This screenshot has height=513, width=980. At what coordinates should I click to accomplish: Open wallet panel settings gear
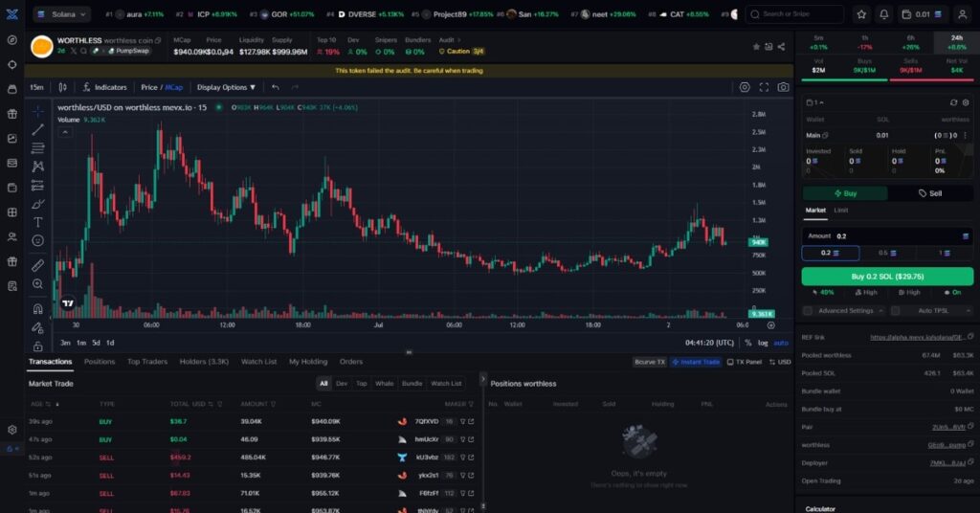tap(966, 102)
